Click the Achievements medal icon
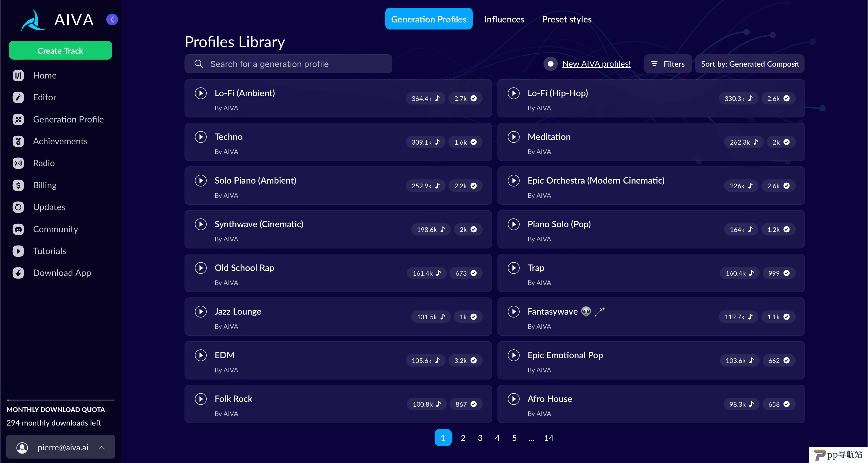868x463 pixels. 18,141
